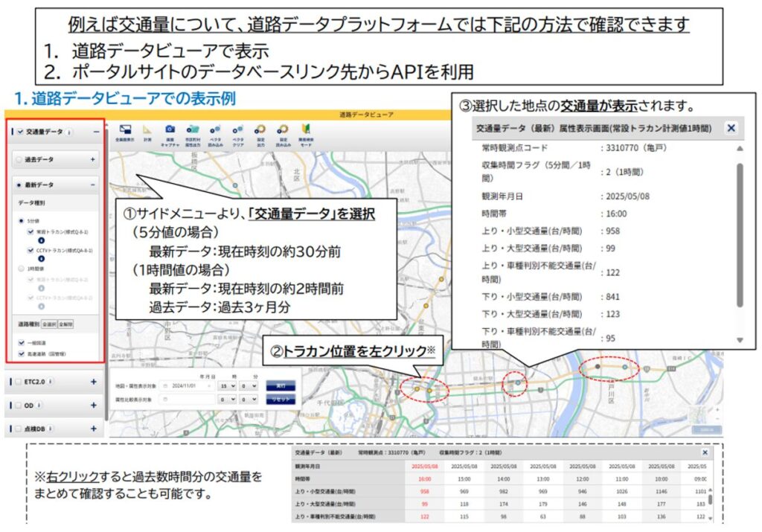This screenshot has height=532, width=762.
Task: Click the 2024/11/01 date input field
Action: pyautogui.click(x=188, y=386)
